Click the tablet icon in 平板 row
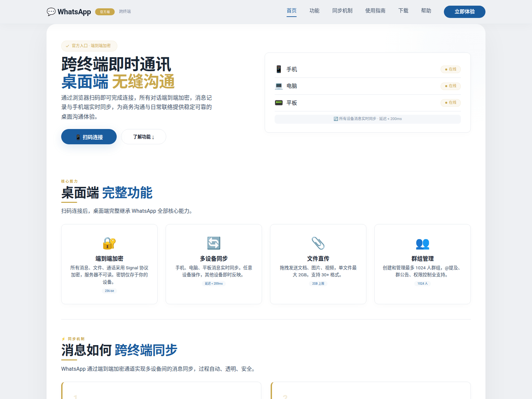Screen dimensions: 532x399 (279, 103)
